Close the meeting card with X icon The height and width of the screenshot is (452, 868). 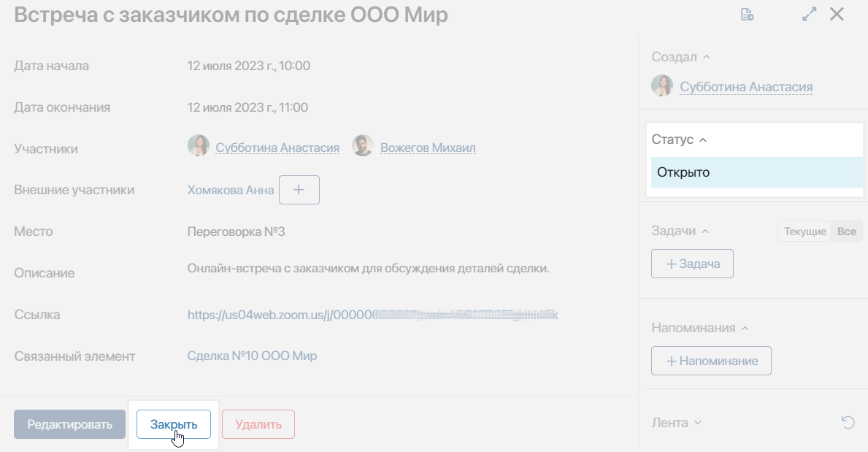tap(837, 15)
